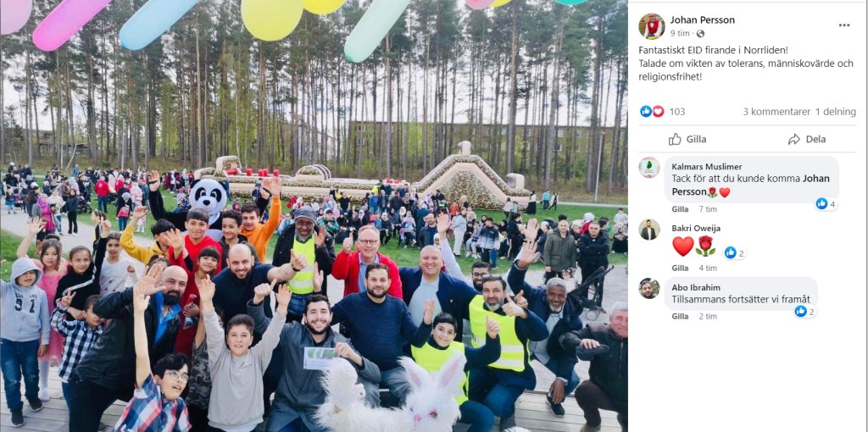Click the thumbs-up Gilla icon on the post
The height and width of the screenshot is (432, 868).
point(674,139)
